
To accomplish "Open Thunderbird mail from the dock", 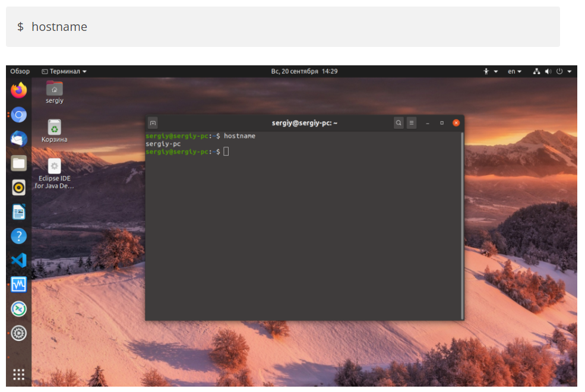I will tap(19, 139).
